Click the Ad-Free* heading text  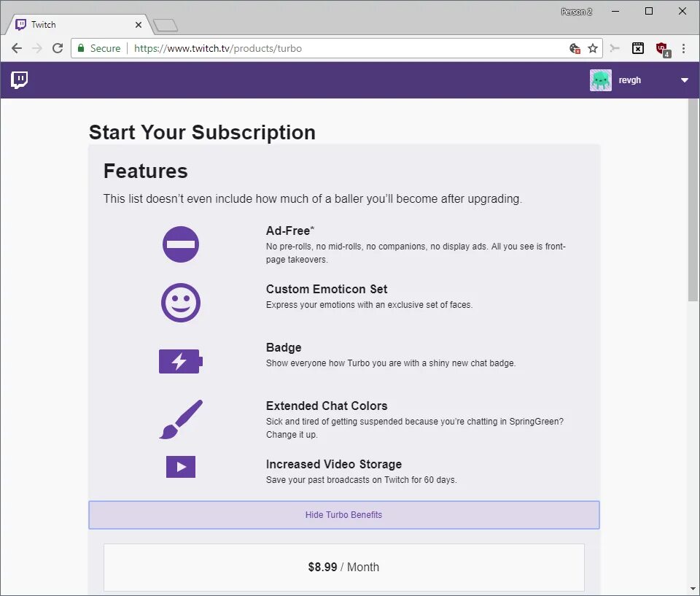tap(290, 231)
